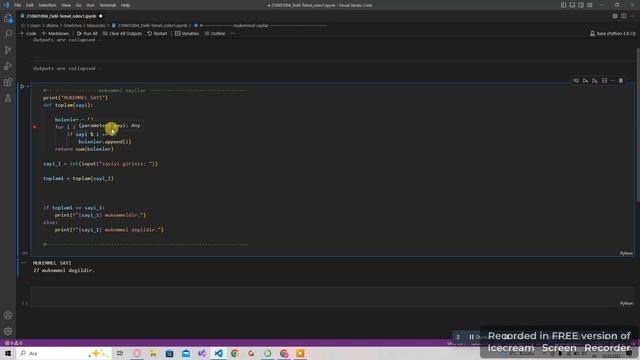Screen dimensions: 640x360
Task: Open Task View on the taskbar
Action: pos(120,353)
